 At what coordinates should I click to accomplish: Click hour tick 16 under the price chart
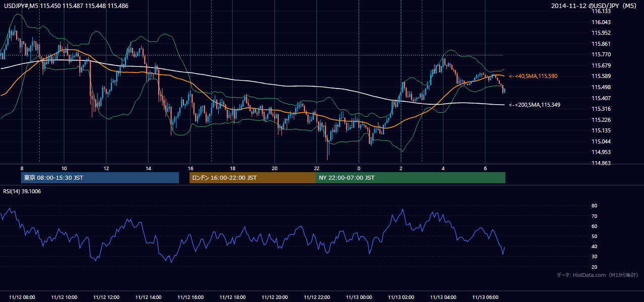pyautogui.click(x=190, y=168)
